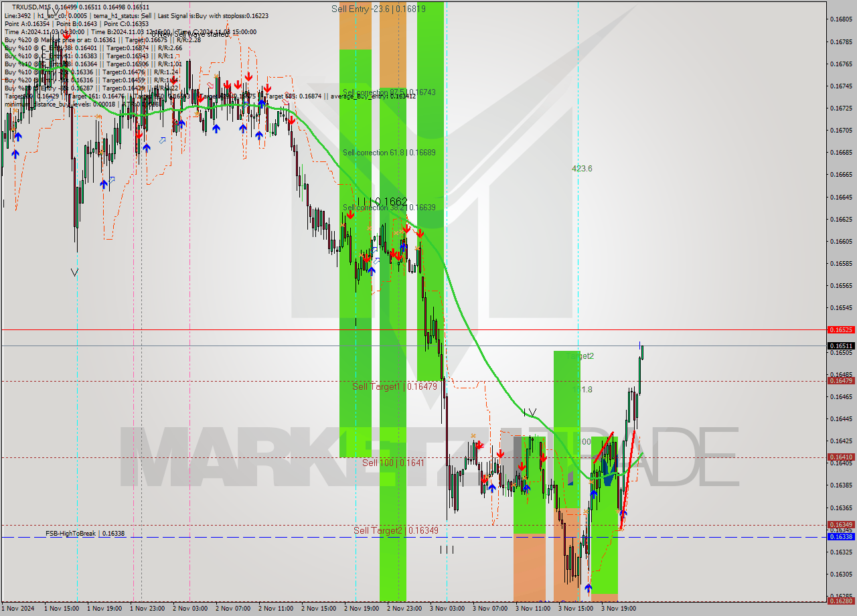The image size is (857, 616).
Task: Click the '0.1662' wave label
Action: 392,202
